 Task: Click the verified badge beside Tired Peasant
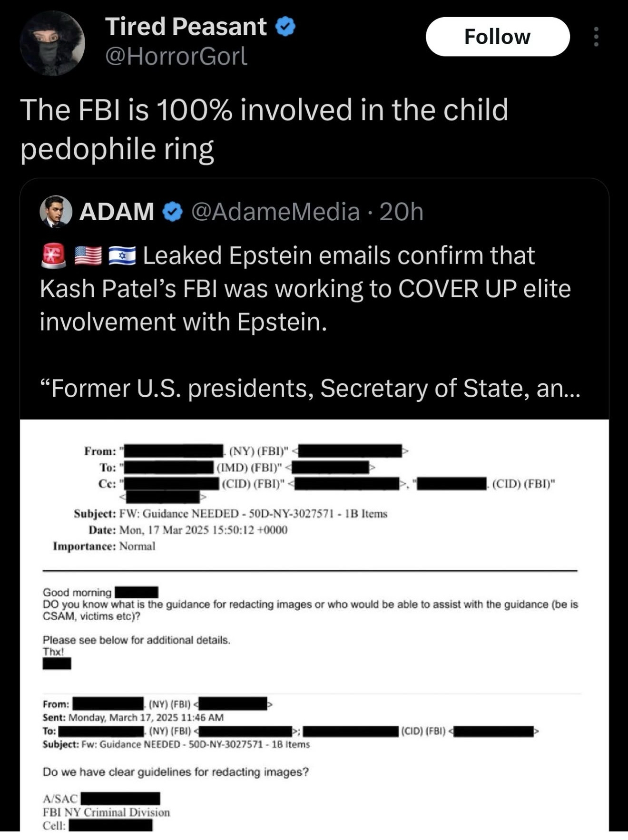coord(286,27)
